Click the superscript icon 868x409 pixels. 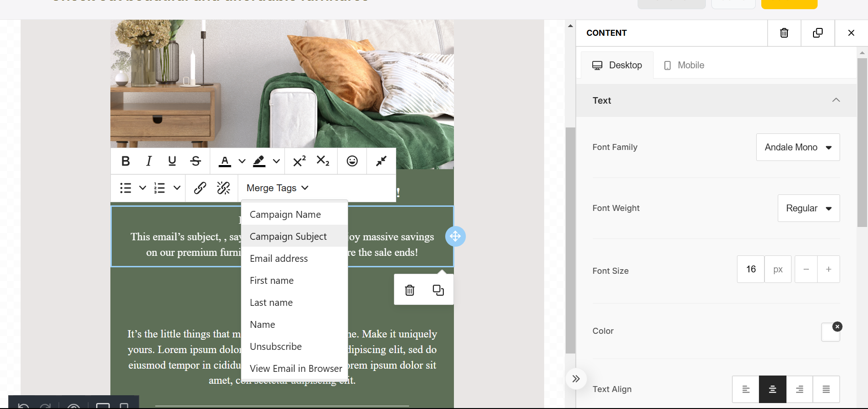[x=299, y=161]
